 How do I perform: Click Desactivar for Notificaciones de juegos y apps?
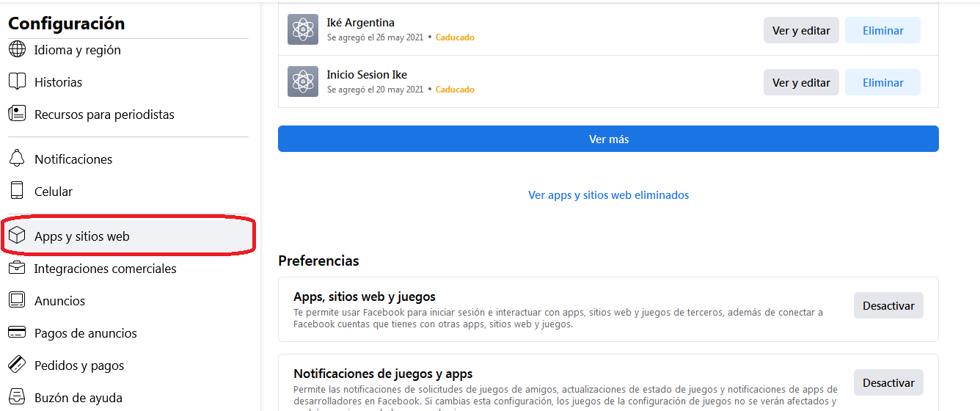coord(888,382)
